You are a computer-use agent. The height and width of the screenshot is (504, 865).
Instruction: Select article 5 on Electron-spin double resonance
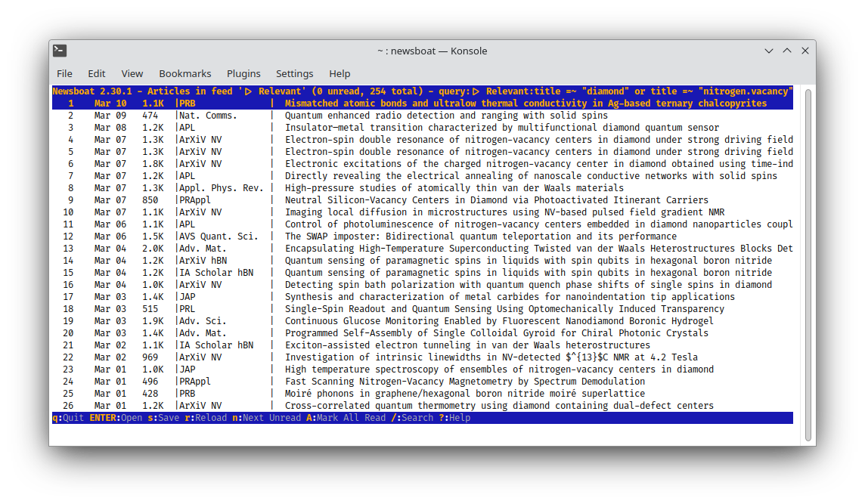[x=423, y=152]
